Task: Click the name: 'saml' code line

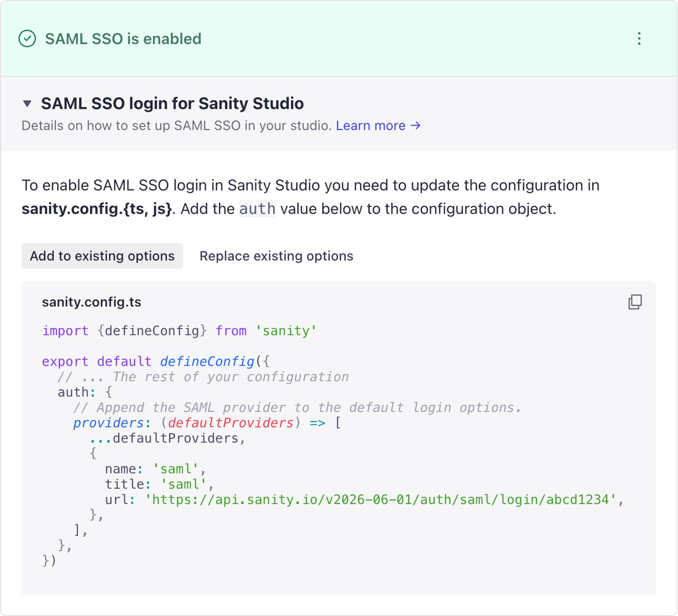Action: tap(155, 469)
